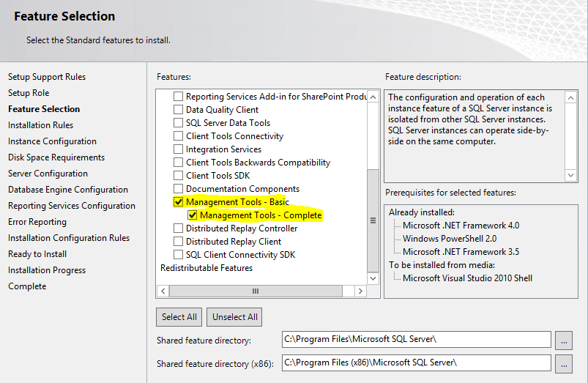Viewport: 588px width, 383px height.
Task: Browse for Shared feature directory (x86) path
Action: tap(564, 364)
